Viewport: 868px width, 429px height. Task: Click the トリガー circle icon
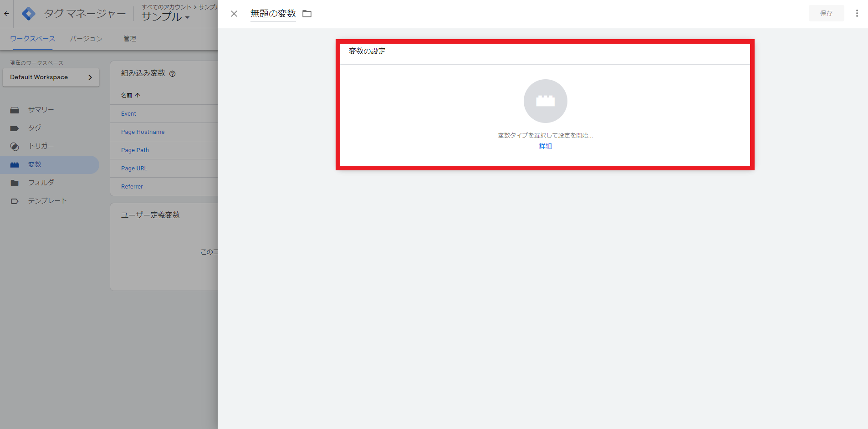[15, 147]
